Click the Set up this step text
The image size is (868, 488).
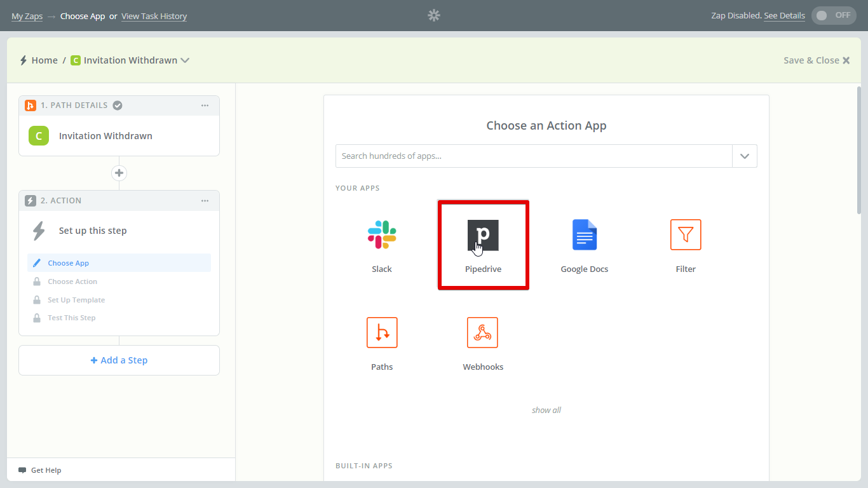coord(93,231)
